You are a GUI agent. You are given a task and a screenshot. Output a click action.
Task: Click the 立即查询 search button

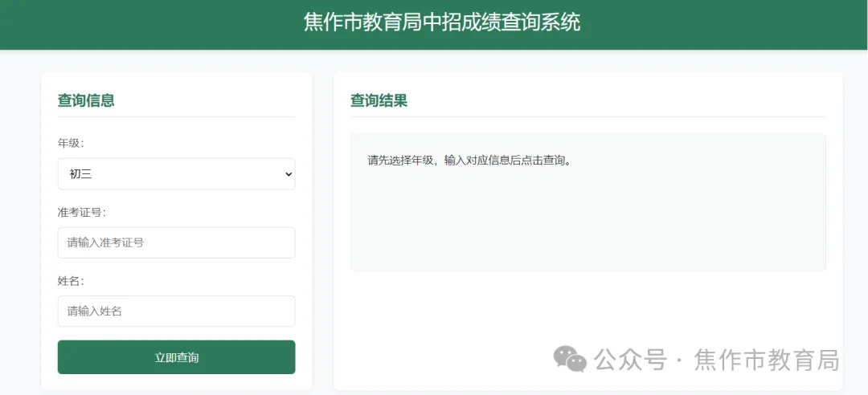(176, 357)
